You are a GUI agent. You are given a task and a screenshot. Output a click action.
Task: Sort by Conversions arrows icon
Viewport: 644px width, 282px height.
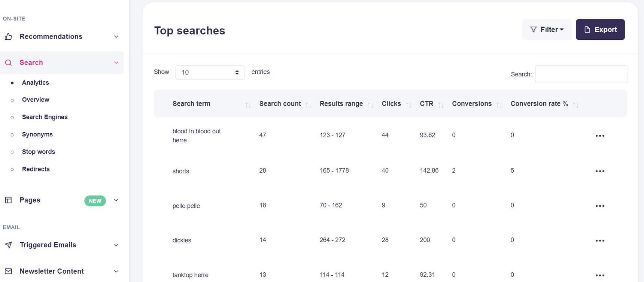(499, 105)
